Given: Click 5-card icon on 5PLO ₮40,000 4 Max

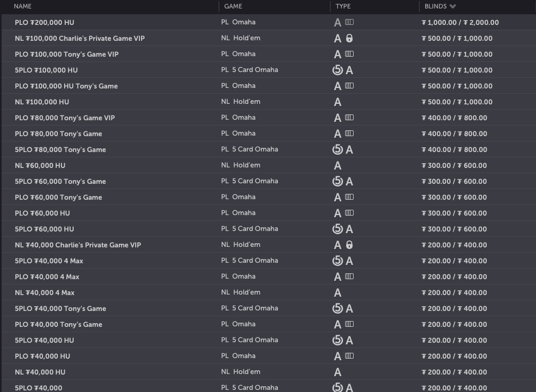Looking at the screenshot, I should pos(337,261).
